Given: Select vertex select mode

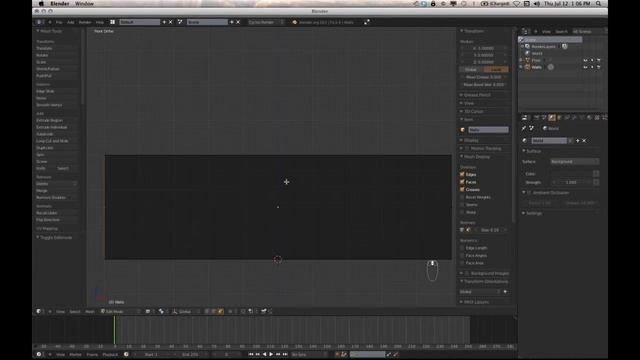Looking at the screenshot, I should tap(207, 311).
